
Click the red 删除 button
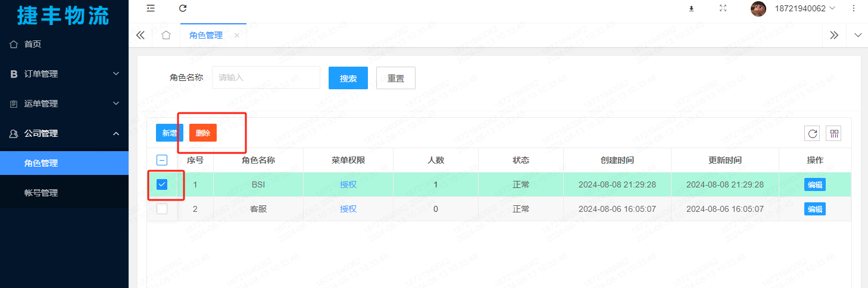pyautogui.click(x=203, y=133)
